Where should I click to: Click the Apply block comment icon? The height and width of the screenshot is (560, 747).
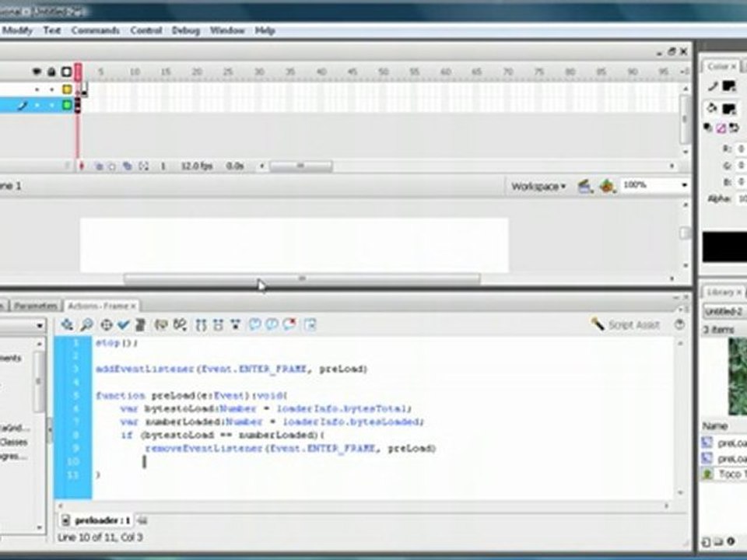tap(255, 325)
